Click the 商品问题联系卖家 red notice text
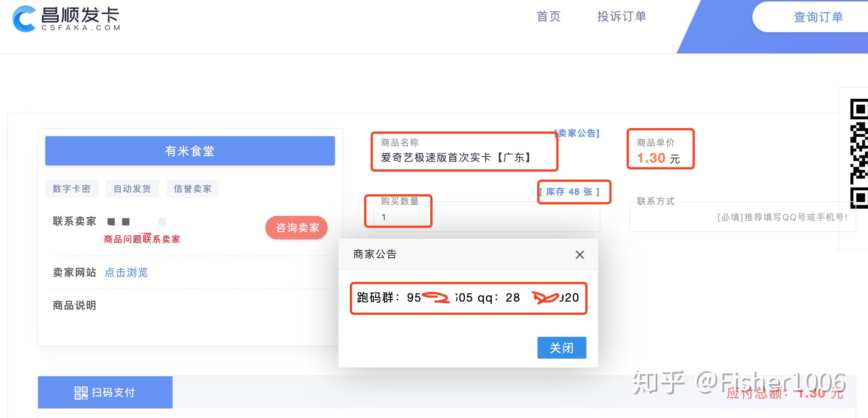The width and height of the screenshot is (868, 418). (142, 239)
